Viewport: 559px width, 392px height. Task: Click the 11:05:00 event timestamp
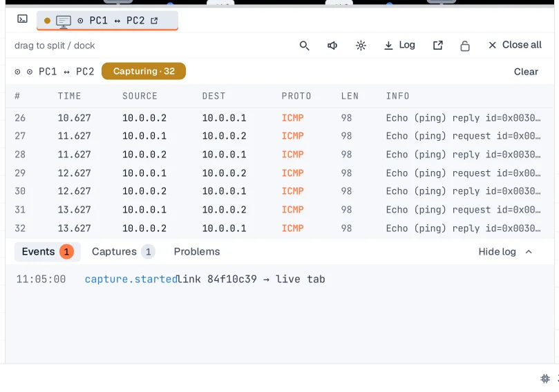[41, 279]
